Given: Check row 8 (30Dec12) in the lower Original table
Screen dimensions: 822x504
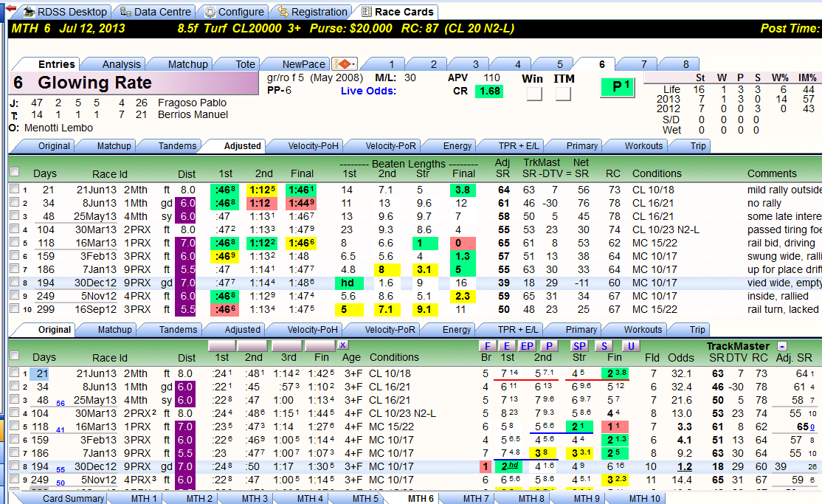Looking at the screenshot, I should point(15,466).
